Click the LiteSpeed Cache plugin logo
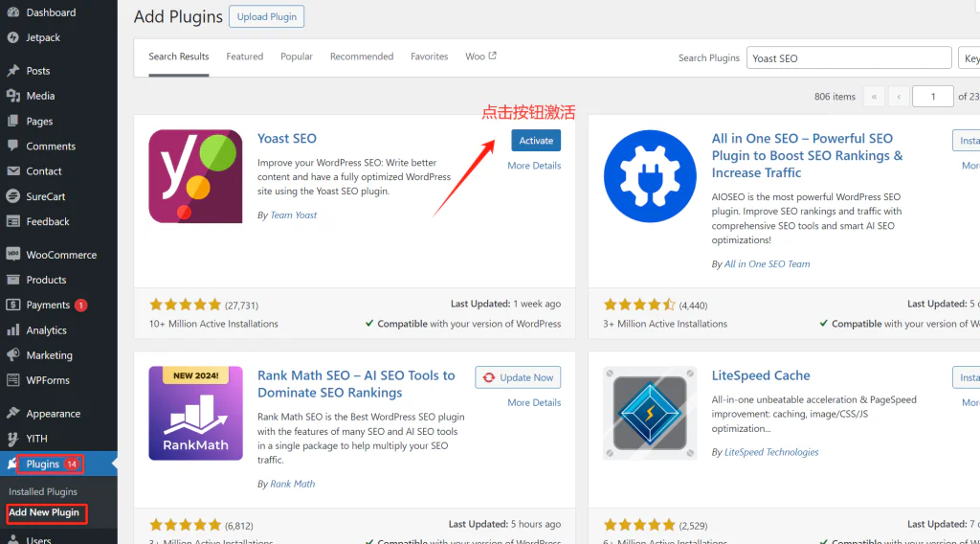This screenshot has height=544, width=980. coord(650,414)
